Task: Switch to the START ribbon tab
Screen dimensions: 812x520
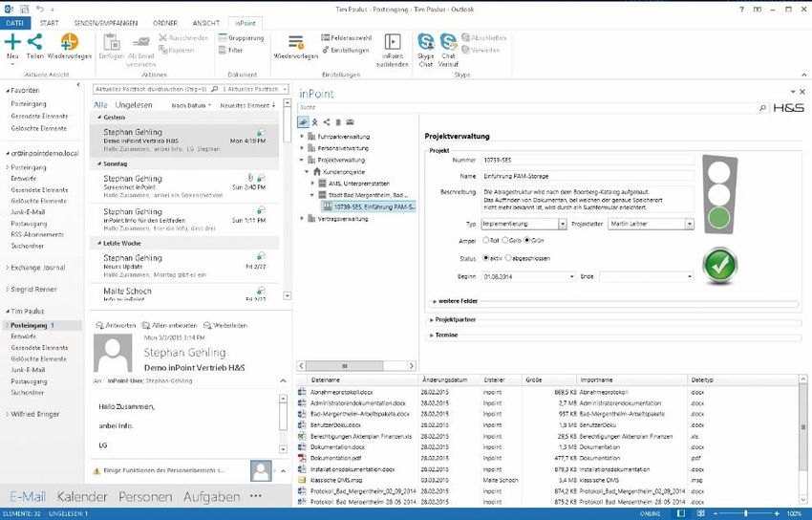Action: tap(49, 23)
